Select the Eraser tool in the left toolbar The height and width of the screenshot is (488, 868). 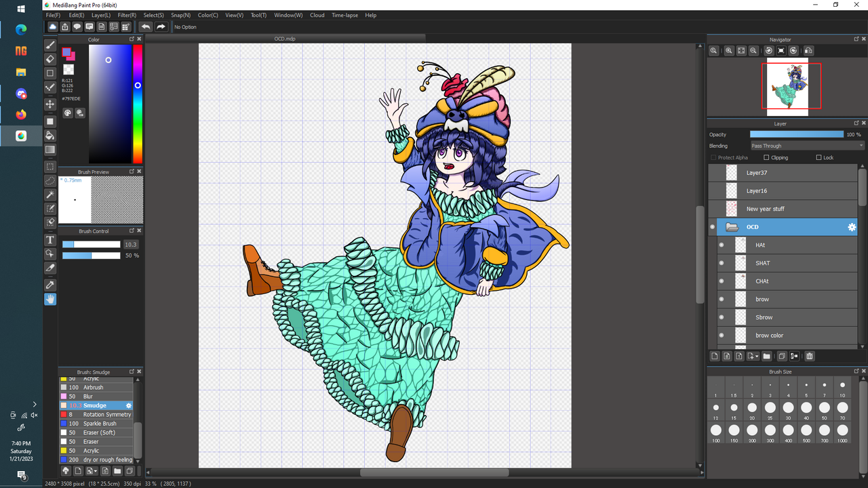point(50,59)
